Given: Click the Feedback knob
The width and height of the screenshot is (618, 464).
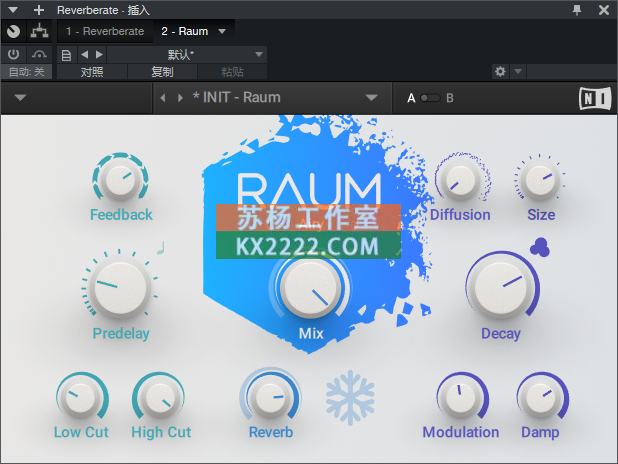Looking at the screenshot, I should pyautogui.click(x=120, y=179).
